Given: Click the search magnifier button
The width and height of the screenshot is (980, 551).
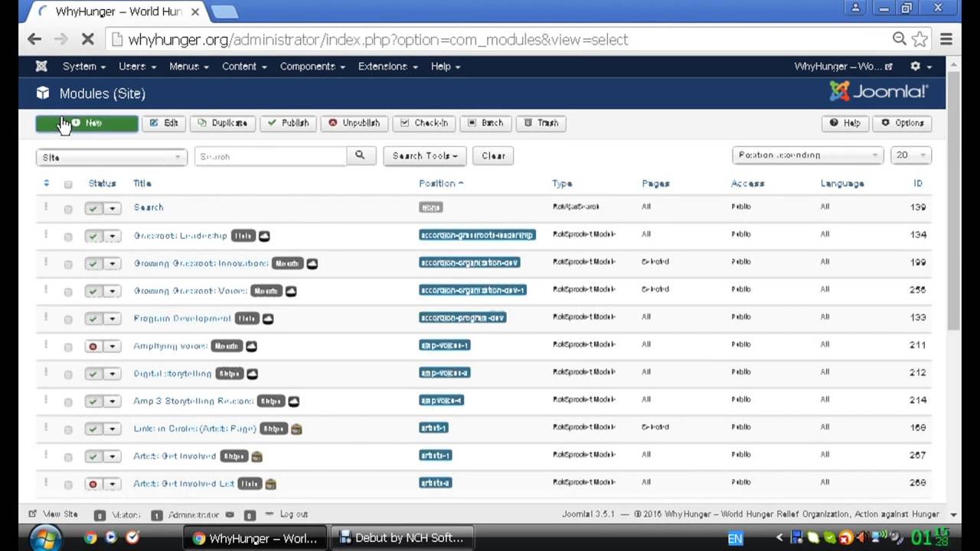Looking at the screenshot, I should tap(360, 156).
